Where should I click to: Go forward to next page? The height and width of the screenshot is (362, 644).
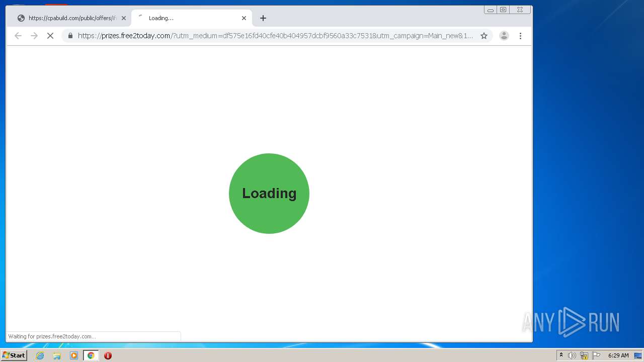click(34, 36)
